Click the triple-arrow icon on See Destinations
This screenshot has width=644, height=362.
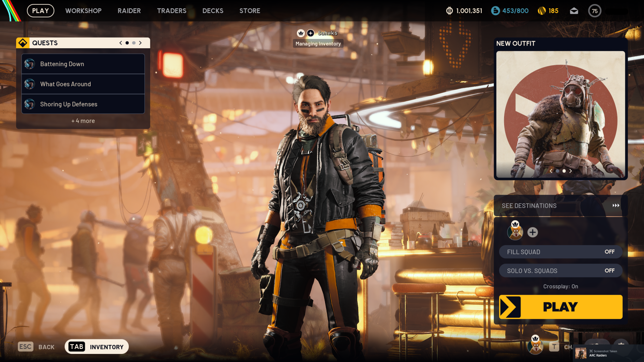pyautogui.click(x=616, y=205)
